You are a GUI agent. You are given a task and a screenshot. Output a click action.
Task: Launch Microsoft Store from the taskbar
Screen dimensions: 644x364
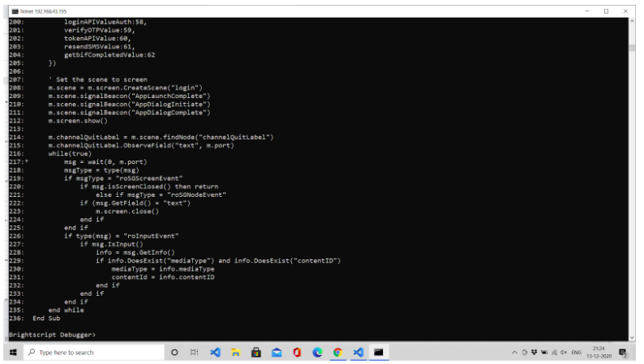point(256,352)
